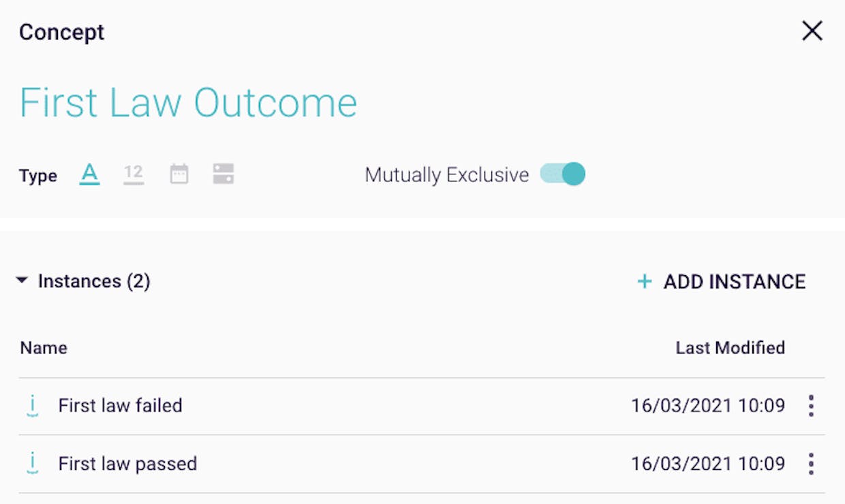
Task: Toggle the Mutually Exclusive switch off
Action: pyautogui.click(x=563, y=174)
